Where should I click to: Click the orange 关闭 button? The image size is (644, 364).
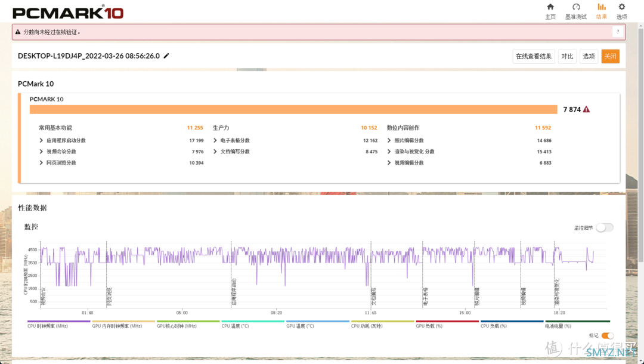click(611, 56)
